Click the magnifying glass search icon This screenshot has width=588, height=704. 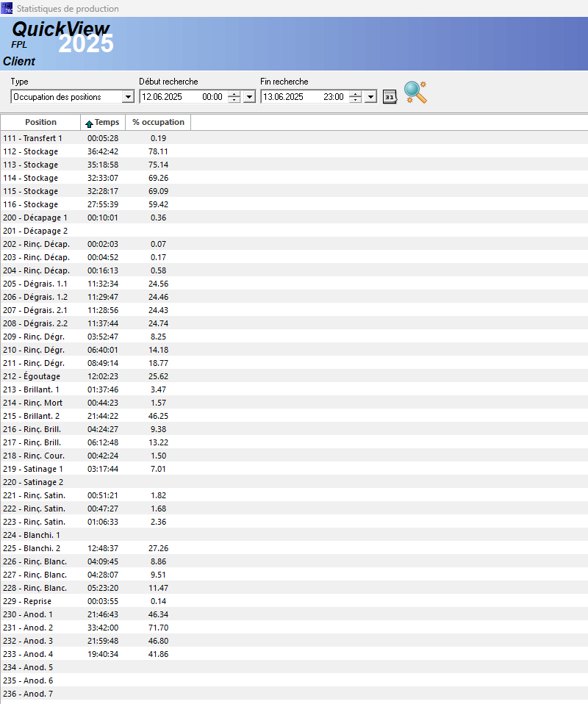click(415, 93)
